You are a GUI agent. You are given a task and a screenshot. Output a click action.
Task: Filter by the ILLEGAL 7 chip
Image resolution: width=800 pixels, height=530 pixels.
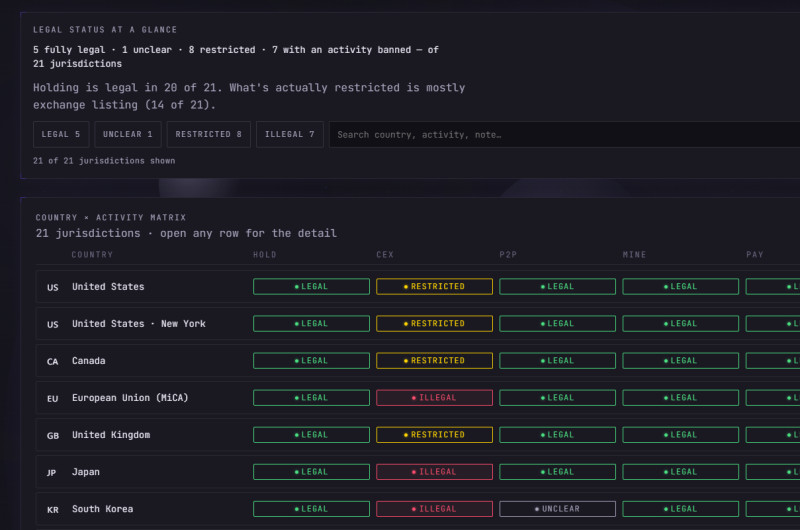tap(290, 135)
